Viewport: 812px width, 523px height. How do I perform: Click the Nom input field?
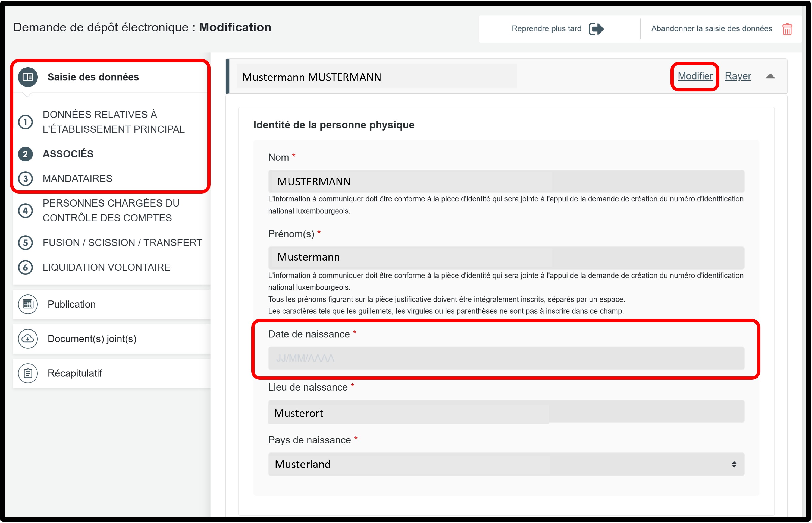pyautogui.click(x=506, y=182)
